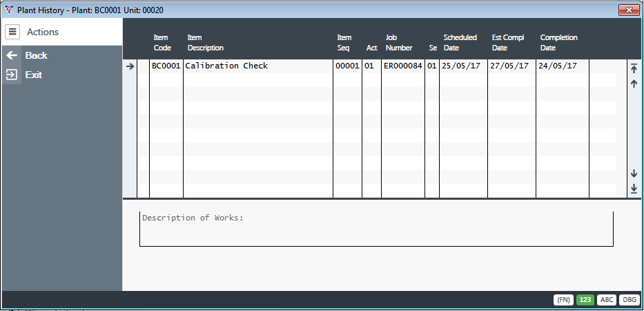644x311 pixels.
Task: Click the Scheduled Date column header
Action: pyautogui.click(x=460, y=42)
